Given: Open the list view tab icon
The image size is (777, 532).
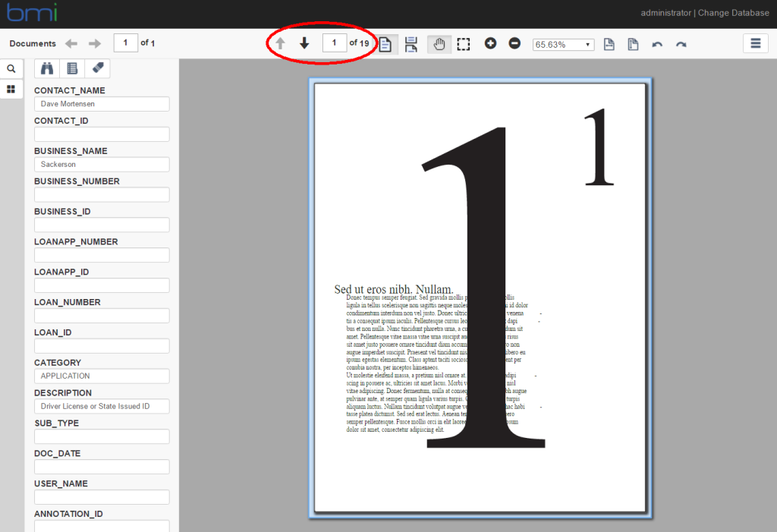Looking at the screenshot, I should click(x=72, y=68).
